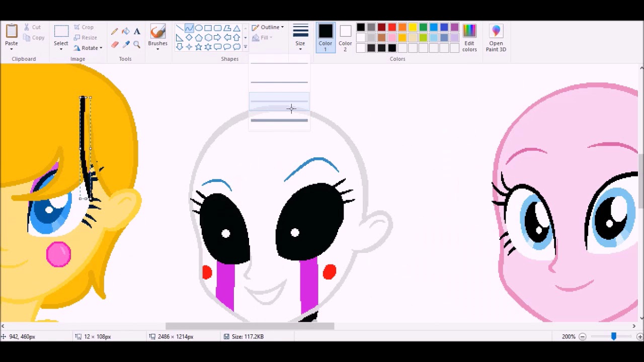644x362 pixels.
Task: Select the Text tool
Action: (137, 31)
